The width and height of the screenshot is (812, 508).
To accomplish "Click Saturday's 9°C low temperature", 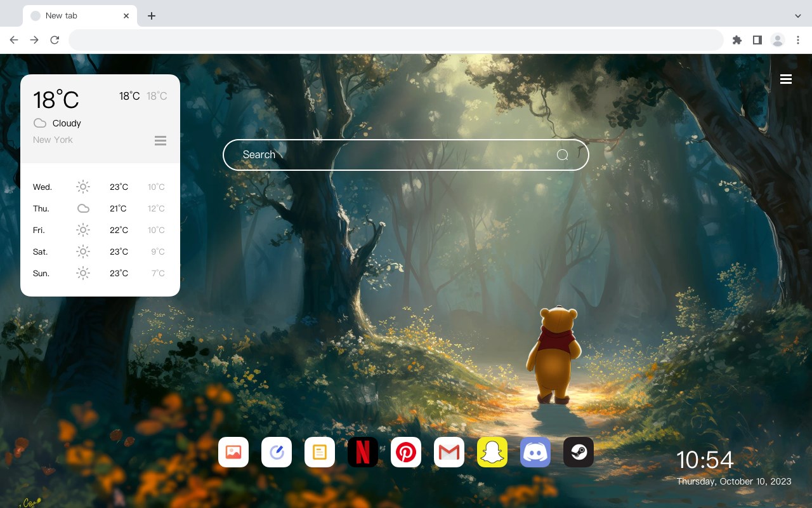I will 158,251.
